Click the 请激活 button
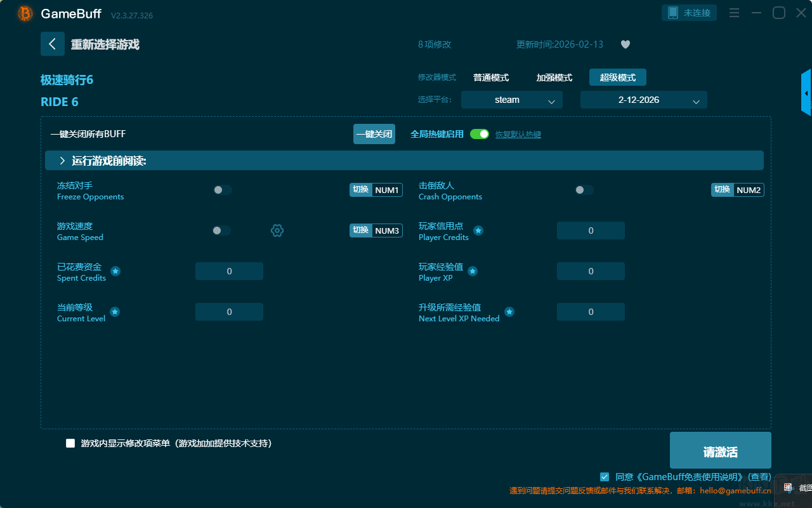 [x=721, y=450]
